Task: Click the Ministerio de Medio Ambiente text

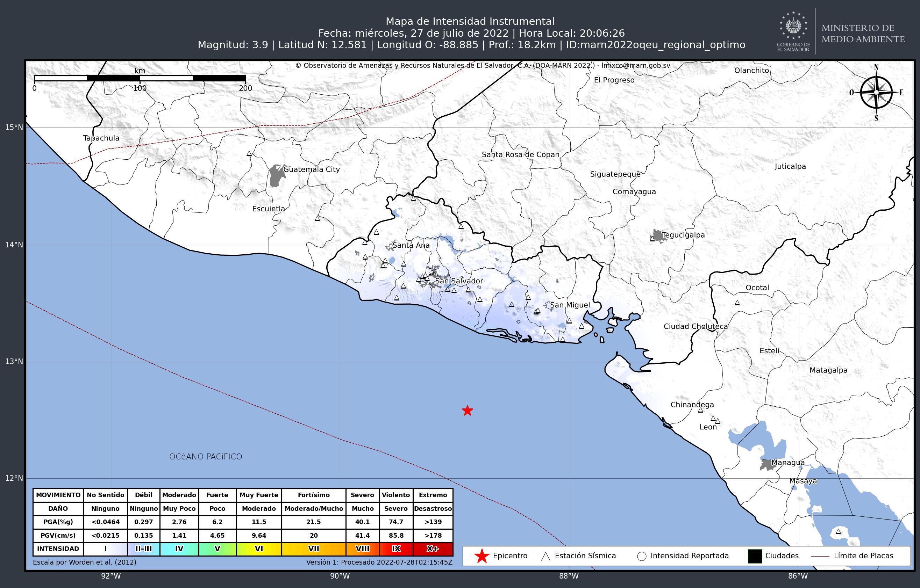Action: [x=863, y=34]
